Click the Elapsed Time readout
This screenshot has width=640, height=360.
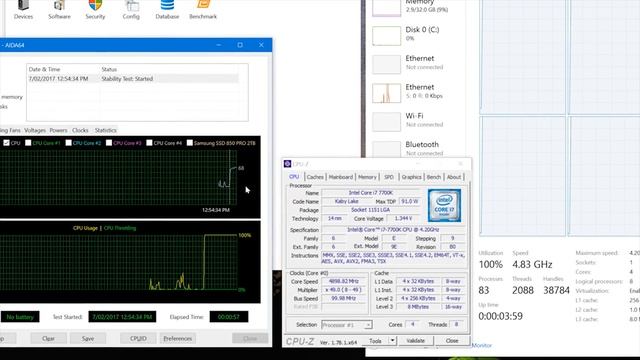coord(229,317)
